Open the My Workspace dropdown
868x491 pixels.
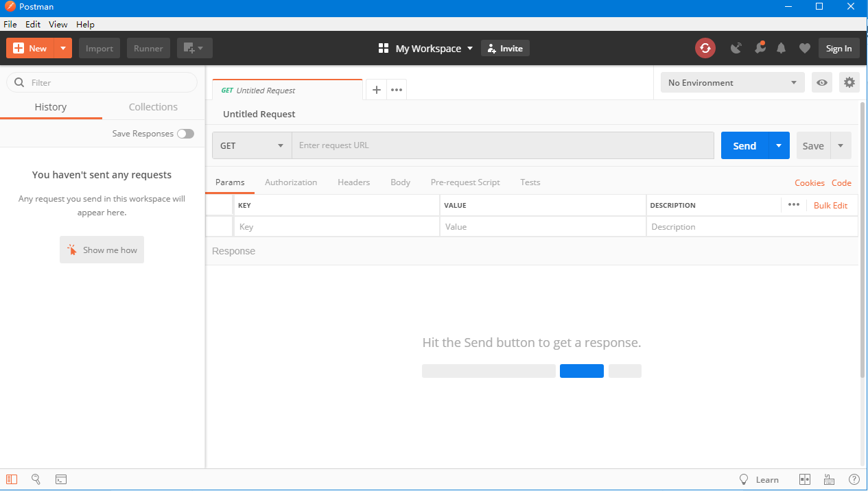434,49
